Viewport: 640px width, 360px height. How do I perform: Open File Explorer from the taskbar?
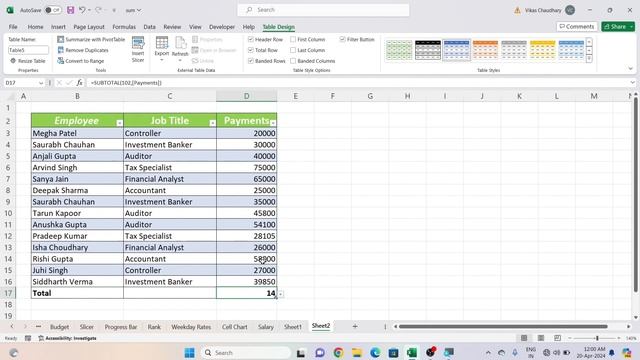(357, 353)
